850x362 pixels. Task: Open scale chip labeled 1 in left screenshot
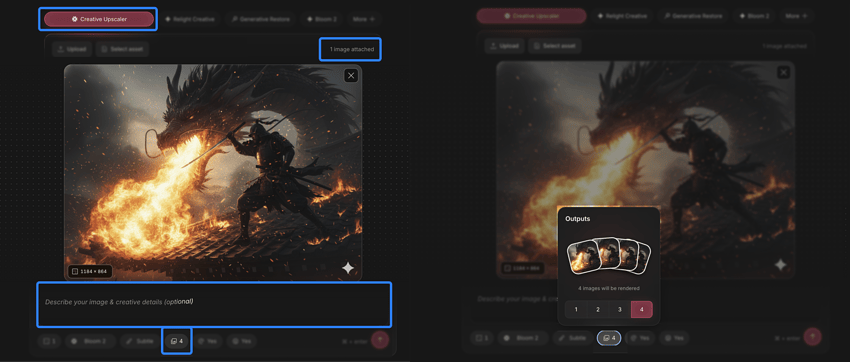click(x=49, y=341)
